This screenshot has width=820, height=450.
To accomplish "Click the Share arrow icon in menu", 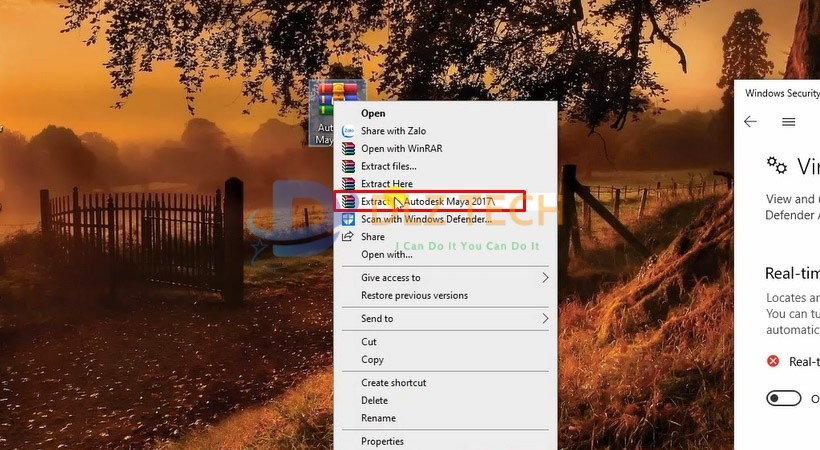I will (x=348, y=237).
